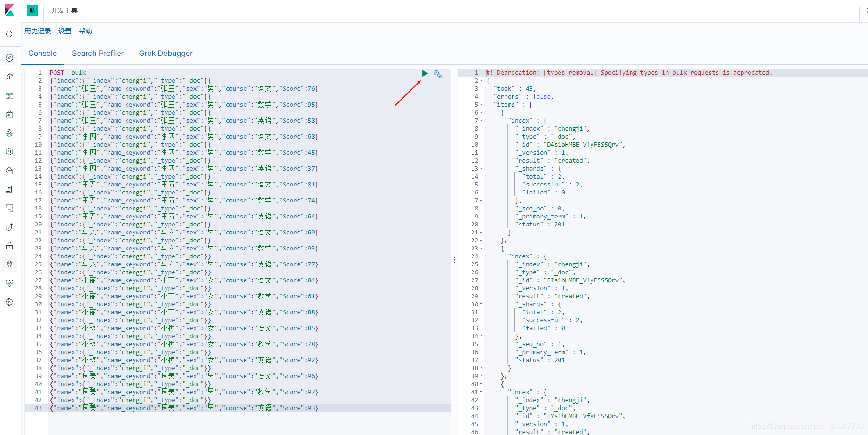
Task: Fold the first item at response line 6
Action: click(x=481, y=113)
